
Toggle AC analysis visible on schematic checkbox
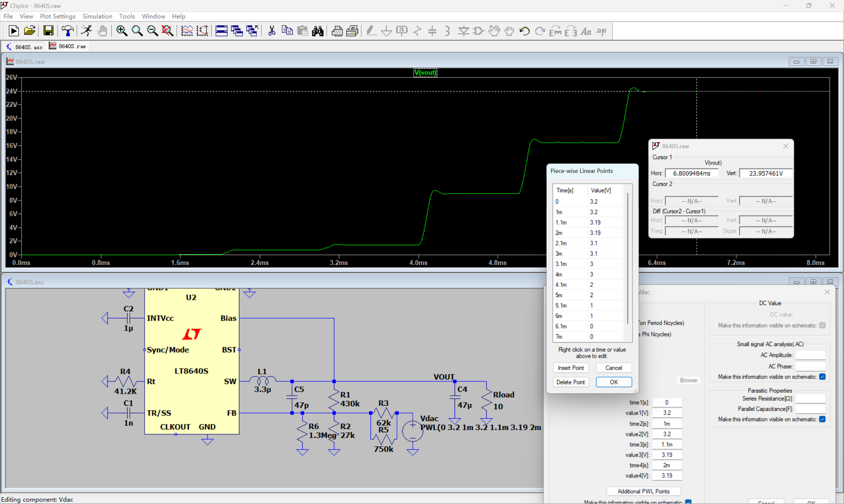822,377
